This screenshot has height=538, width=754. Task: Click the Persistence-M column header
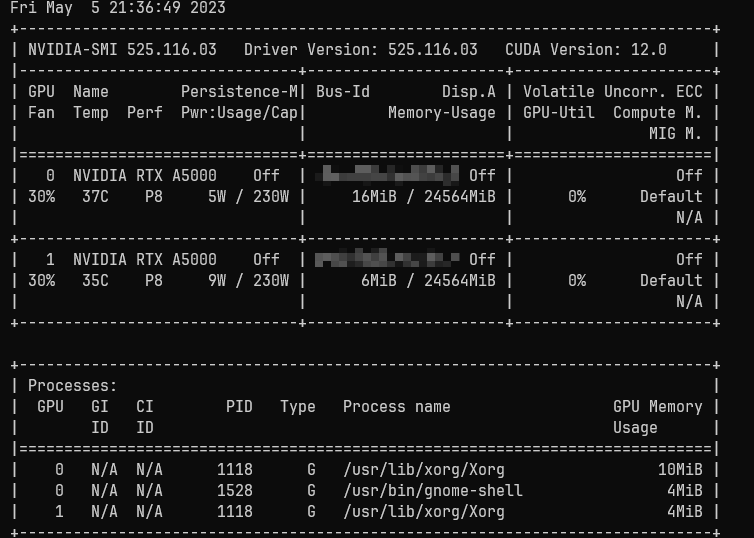coord(239,91)
